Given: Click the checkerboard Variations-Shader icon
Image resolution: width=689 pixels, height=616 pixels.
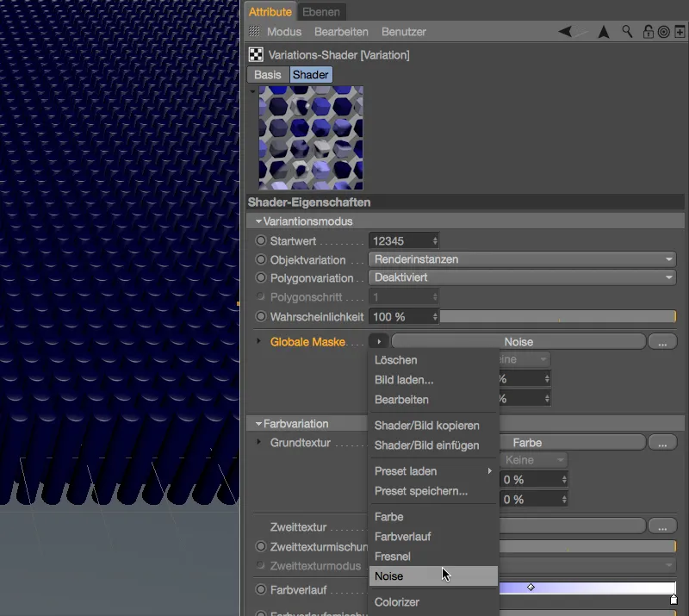Looking at the screenshot, I should click(x=256, y=55).
